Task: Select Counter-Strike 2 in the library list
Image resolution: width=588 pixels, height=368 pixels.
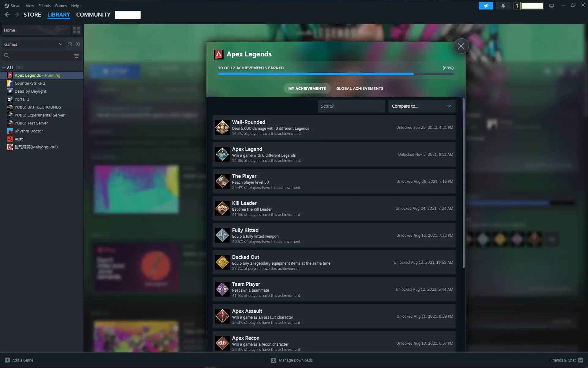Action: click(x=30, y=83)
